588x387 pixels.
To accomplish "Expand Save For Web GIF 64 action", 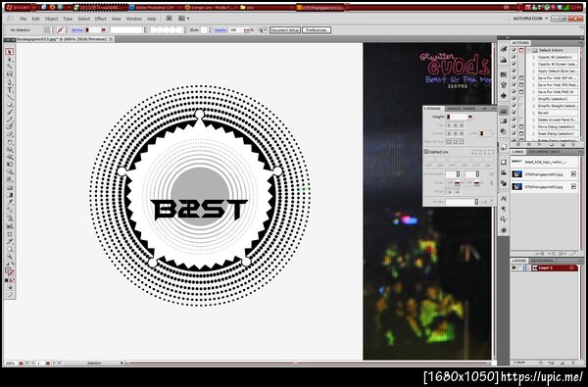I will [534, 78].
